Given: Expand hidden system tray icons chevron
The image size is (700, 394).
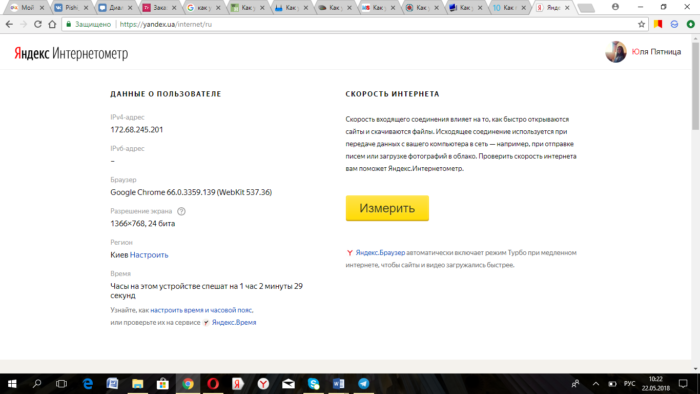Looking at the screenshot, I should [596, 384].
